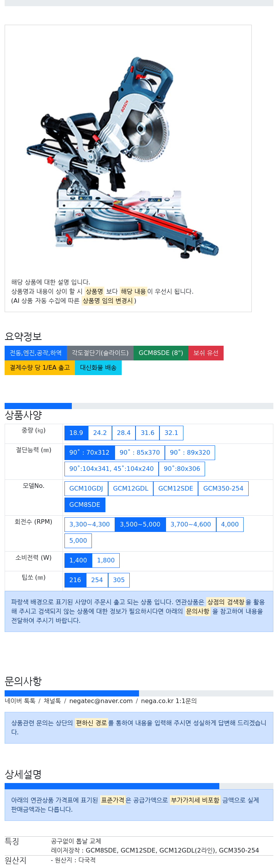This screenshot has width=278, height=868.
Task: Click the 대신화물 배송 badge
Action: [x=98, y=368]
